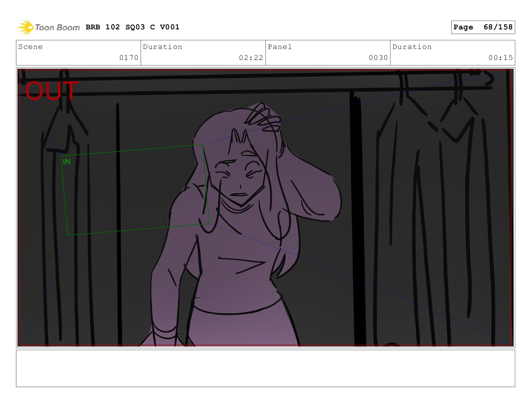Click panel number 0030
Image resolution: width=532 pixels, height=411 pixels.
click(378, 58)
